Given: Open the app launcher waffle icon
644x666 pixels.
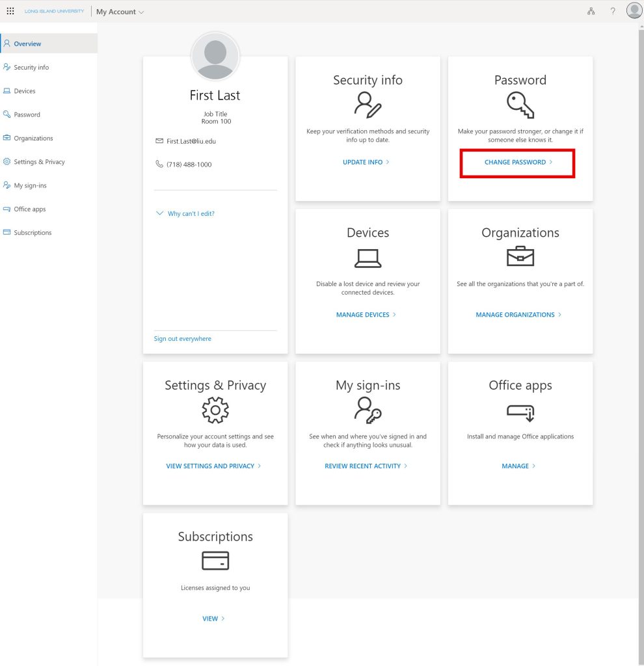Looking at the screenshot, I should [10, 10].
